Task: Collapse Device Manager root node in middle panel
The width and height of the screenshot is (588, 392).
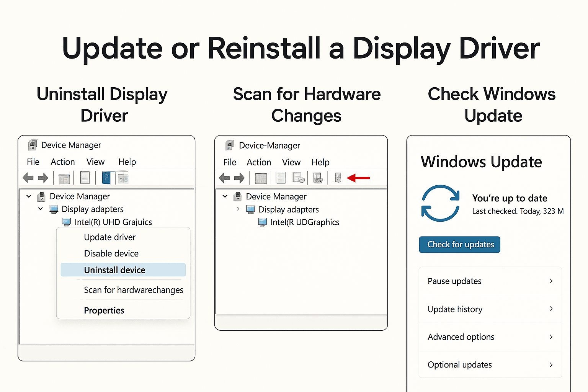Action: tap(225, 196)
